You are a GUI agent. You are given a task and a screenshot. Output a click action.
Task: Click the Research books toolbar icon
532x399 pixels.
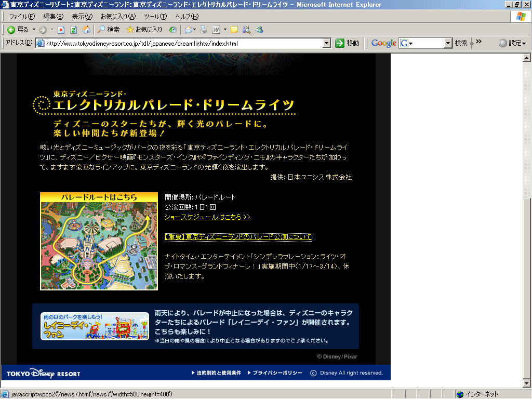[x=247, y=30]
